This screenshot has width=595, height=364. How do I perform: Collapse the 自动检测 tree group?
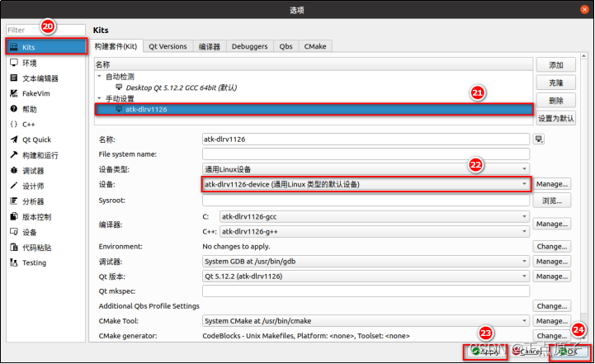(99, 76)
